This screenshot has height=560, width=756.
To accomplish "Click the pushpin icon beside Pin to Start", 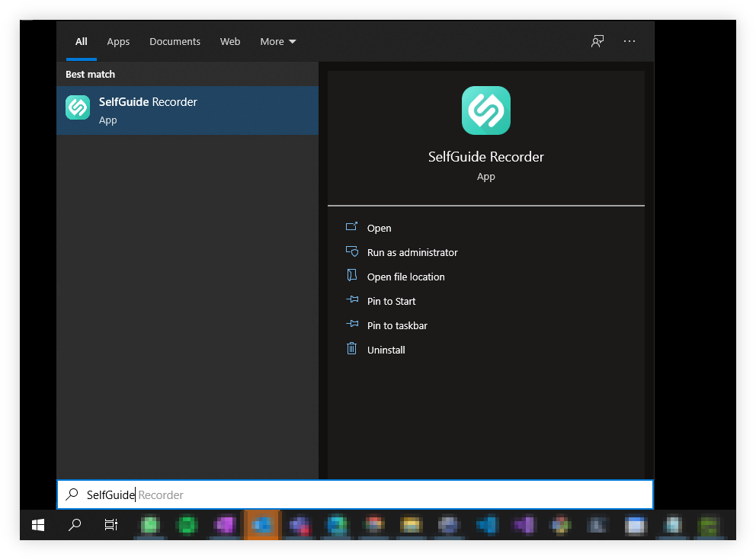I will click(351, 301).
